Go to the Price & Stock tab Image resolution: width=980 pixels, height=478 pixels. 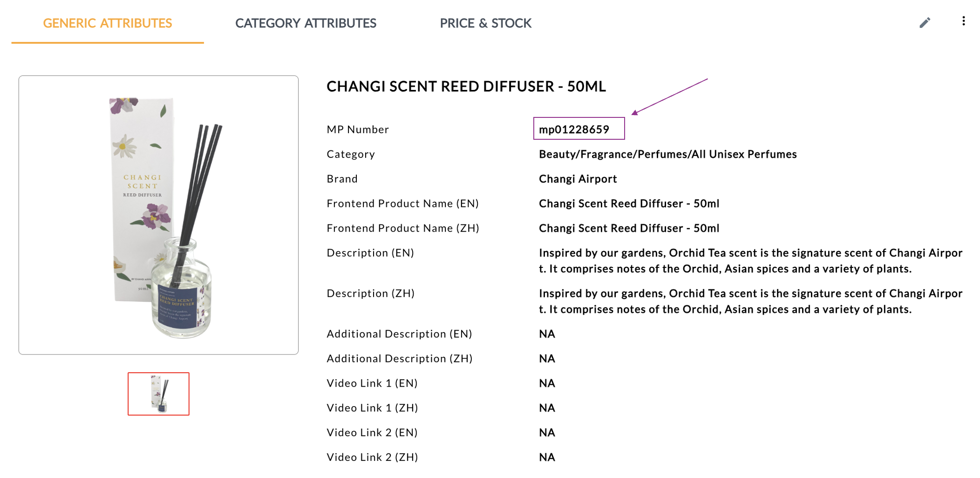click(x=485, y=23)
